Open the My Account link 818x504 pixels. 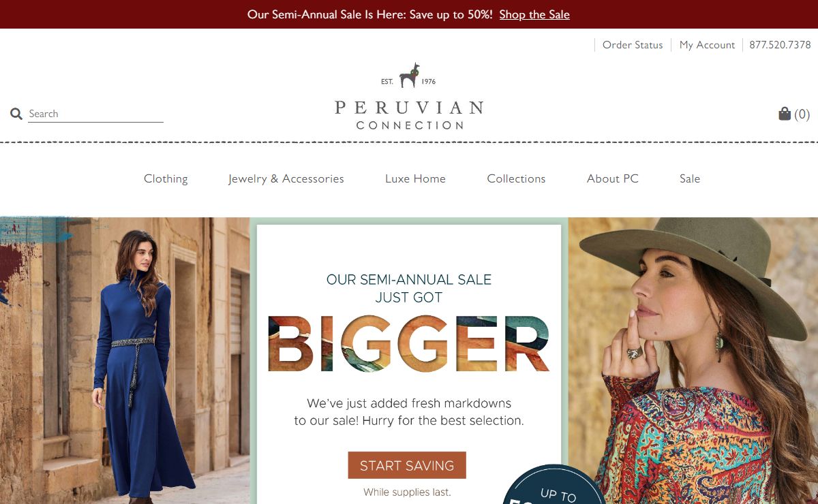[x=707, y=45]
